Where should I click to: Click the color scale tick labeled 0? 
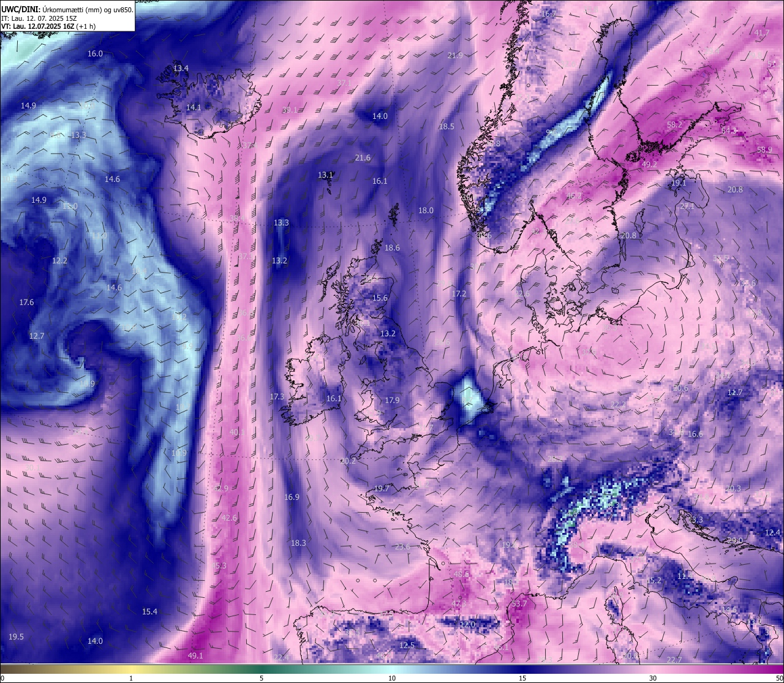click(x=2, y=678)
